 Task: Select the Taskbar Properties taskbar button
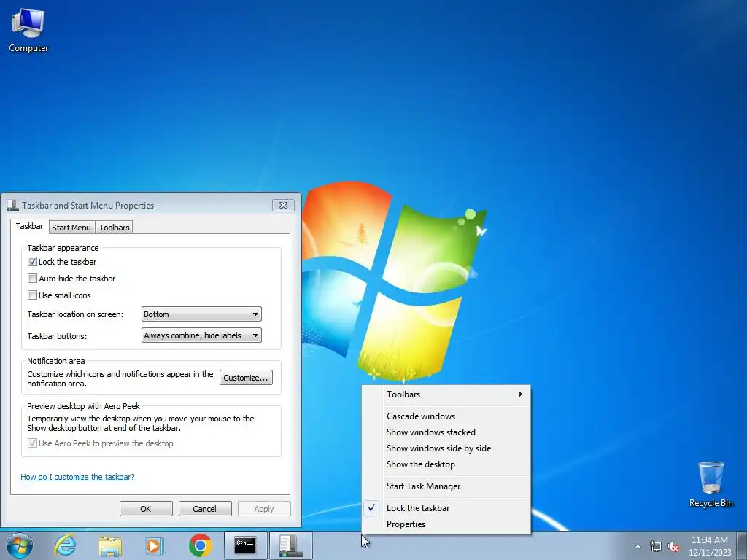tap(291, 545)
